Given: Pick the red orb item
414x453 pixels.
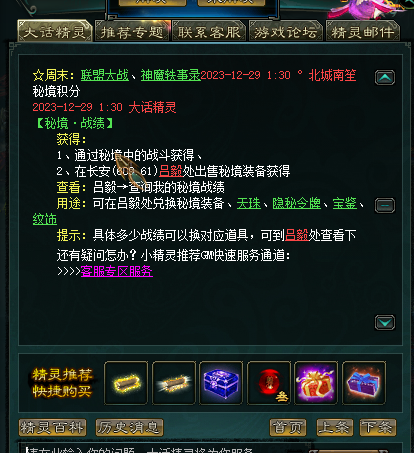Looking at the screenshot, I should click(269, 383).
